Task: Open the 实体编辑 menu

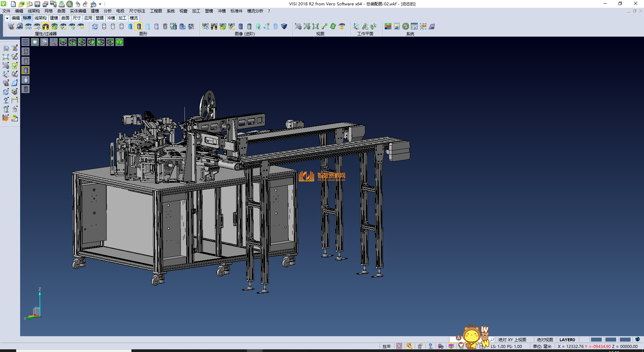Action: (78, 11)
